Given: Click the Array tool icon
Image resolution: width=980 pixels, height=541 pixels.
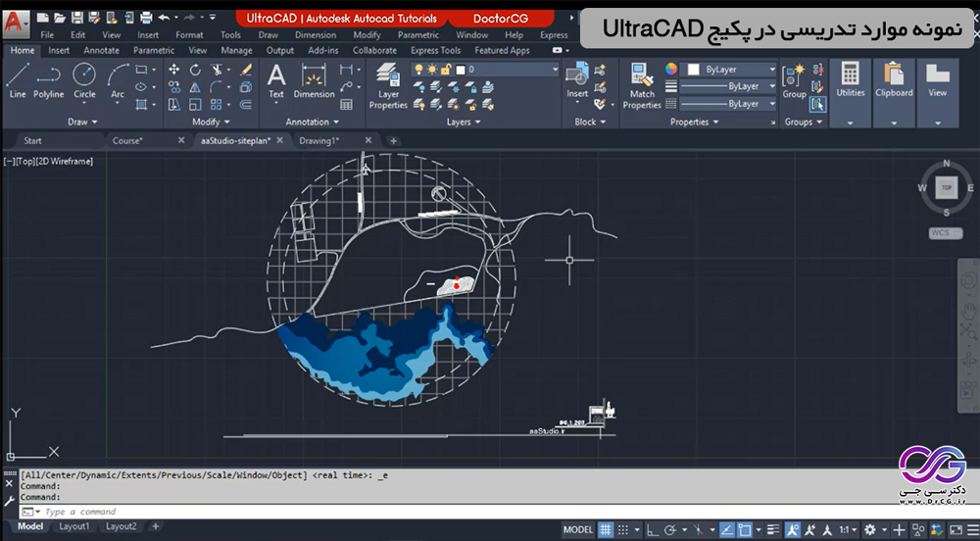Looking at the screenshot, I should point(217,104).
